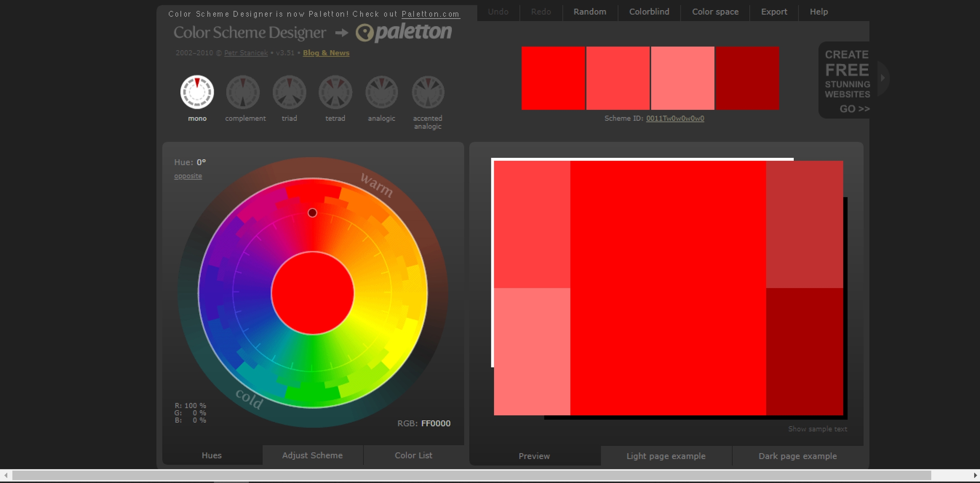Click the horizontal scrollbar right arrow
The width and height of the screenshot is (980, 483).
click(x=975, y=475)
